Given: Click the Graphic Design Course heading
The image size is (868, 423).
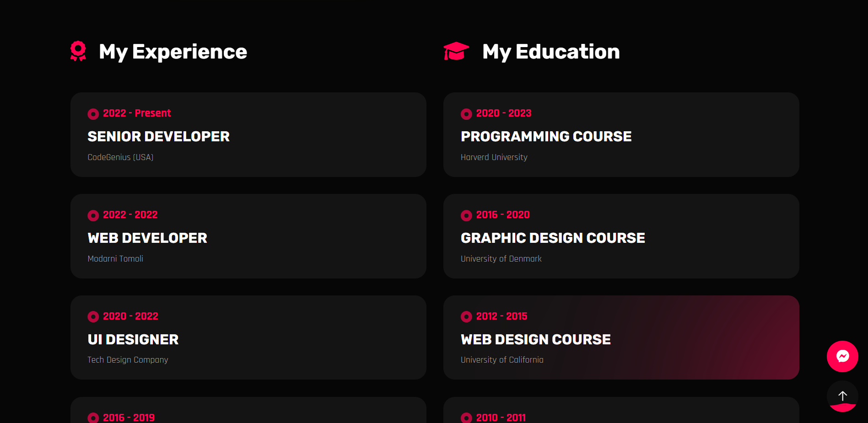Looking at the screenshot, I should coord(553,238).
